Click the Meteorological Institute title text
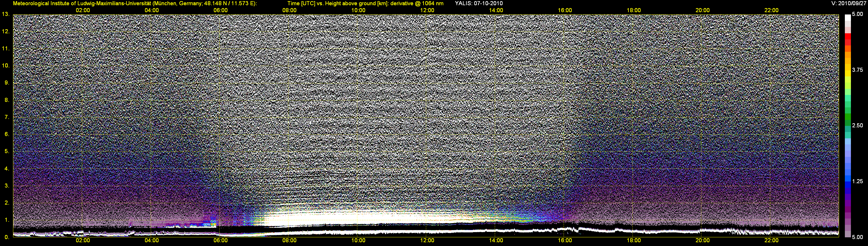Viewport: 868px width, 246px height. tap(135, 3)
